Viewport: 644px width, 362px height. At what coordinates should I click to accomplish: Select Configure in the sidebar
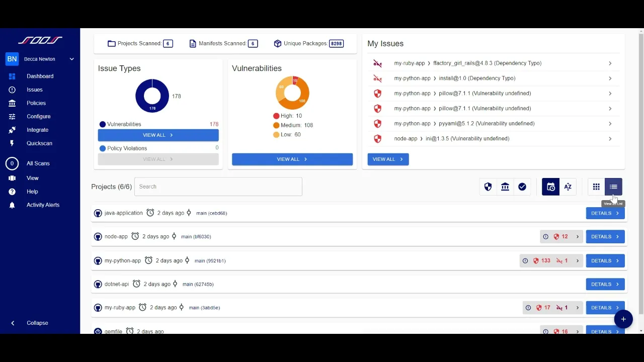point(39,117)
